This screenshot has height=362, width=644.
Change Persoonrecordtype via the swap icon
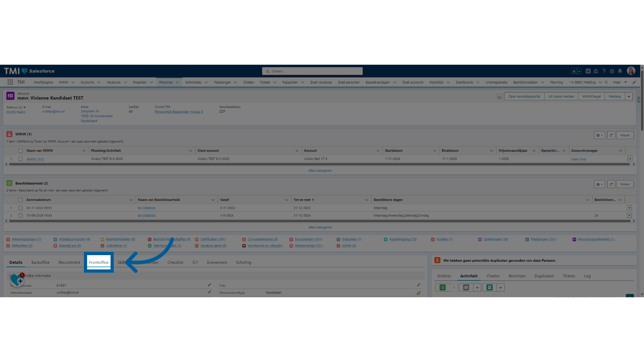[x=419, y=293]
